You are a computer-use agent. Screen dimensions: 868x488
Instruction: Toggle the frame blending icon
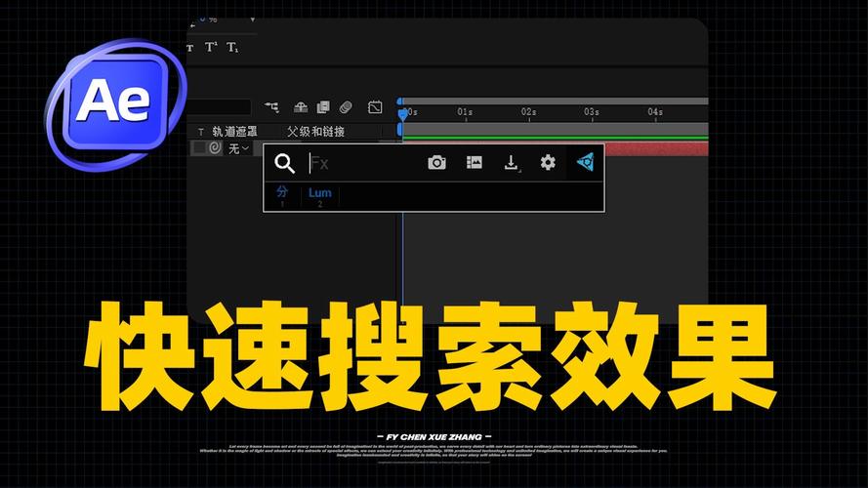tap(323, 106)
